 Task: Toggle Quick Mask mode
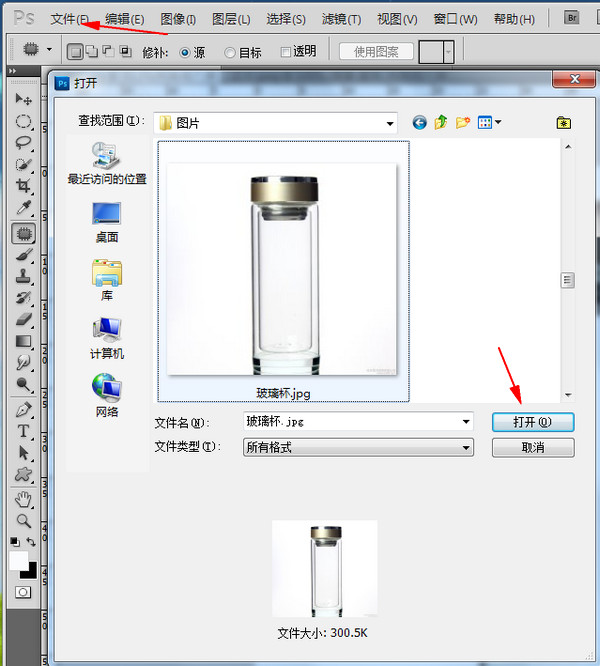pos(23,592)
